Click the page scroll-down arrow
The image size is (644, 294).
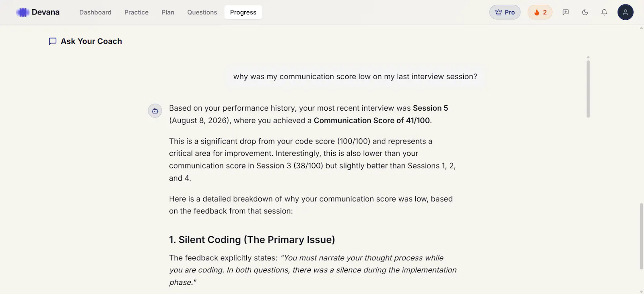tap(641, 291)
